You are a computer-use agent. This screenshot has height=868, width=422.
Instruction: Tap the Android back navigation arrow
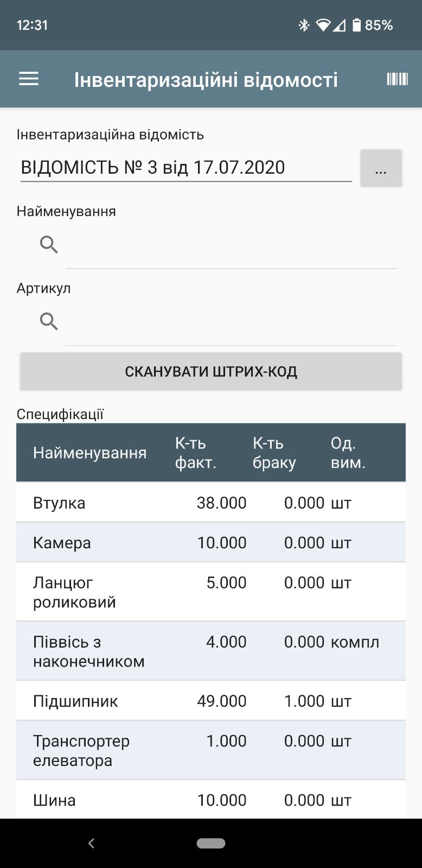coord(91,843)
